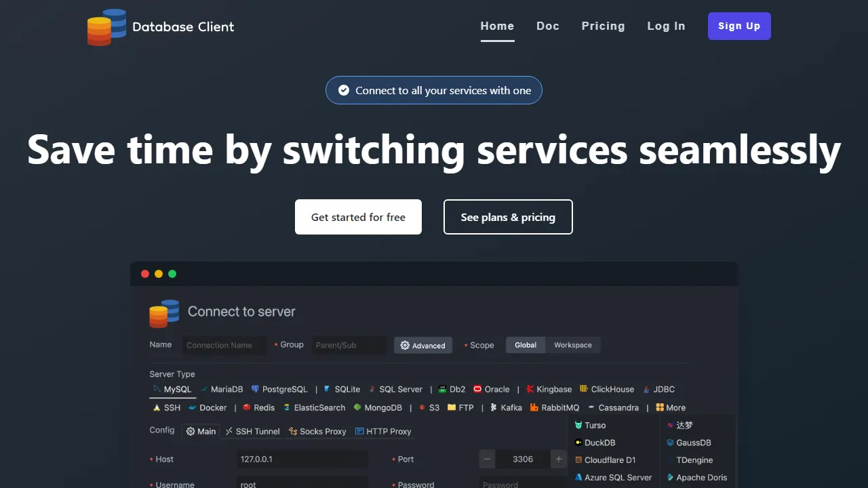The height and width of the screenshot is (488, 868).
Task: Toggle the Advanced settings option
Action: point(422,345)
